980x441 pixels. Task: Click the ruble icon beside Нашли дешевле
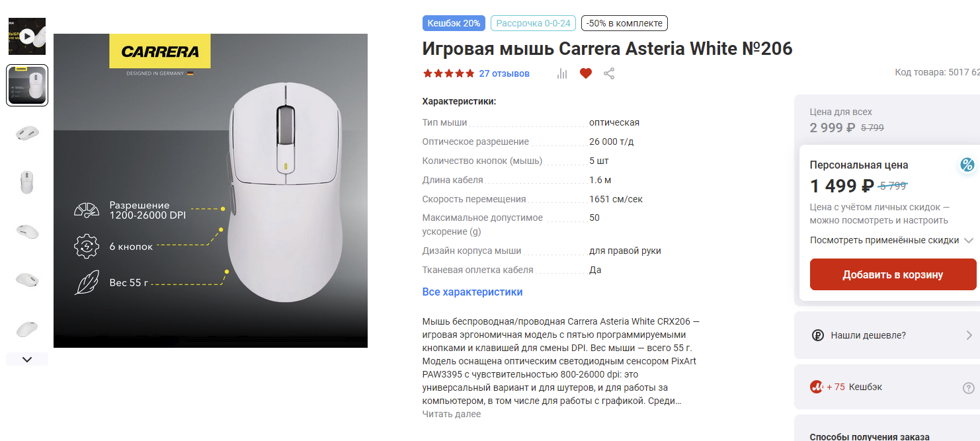817,335
